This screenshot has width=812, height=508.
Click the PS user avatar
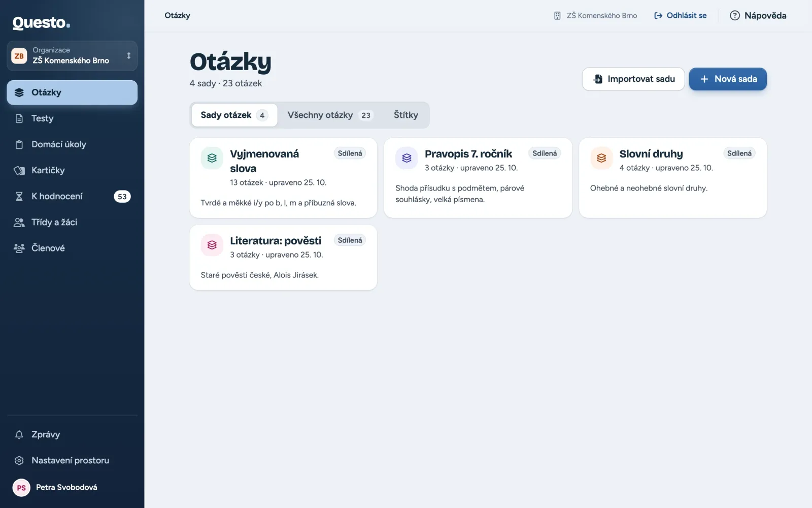pyautogui.click(x=21, y=488)
